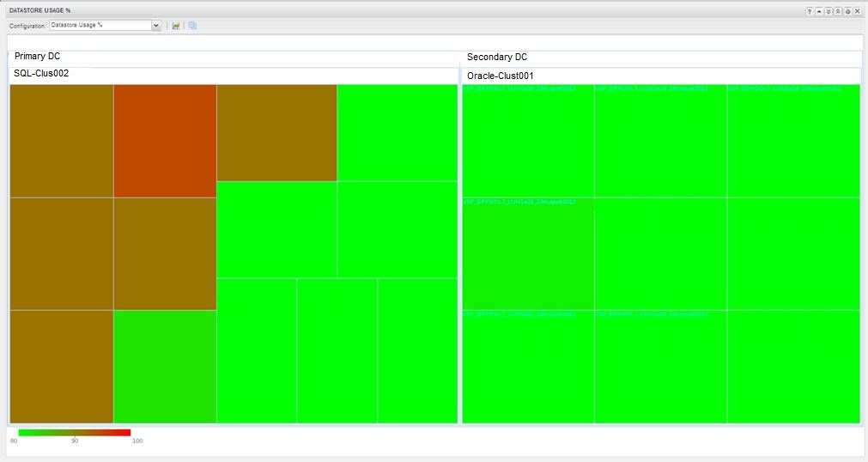Click the double down chevron icon
Viewport: 868px width, 462px height.
pyautogui.click(x=829, y=11)
